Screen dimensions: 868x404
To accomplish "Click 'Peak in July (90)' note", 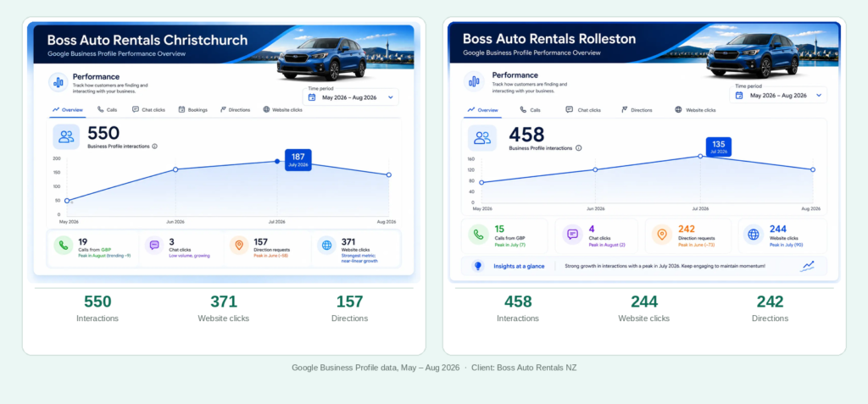I will [786, 245].
